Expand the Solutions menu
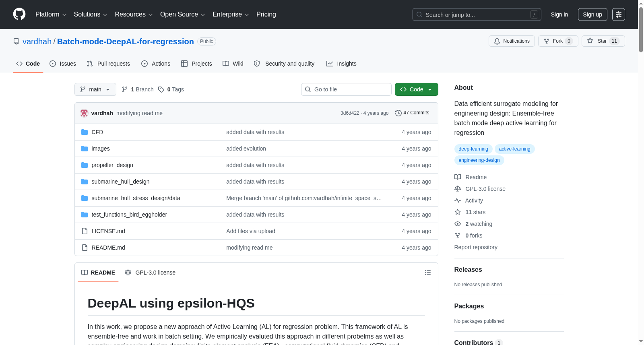 coord(91,14)
